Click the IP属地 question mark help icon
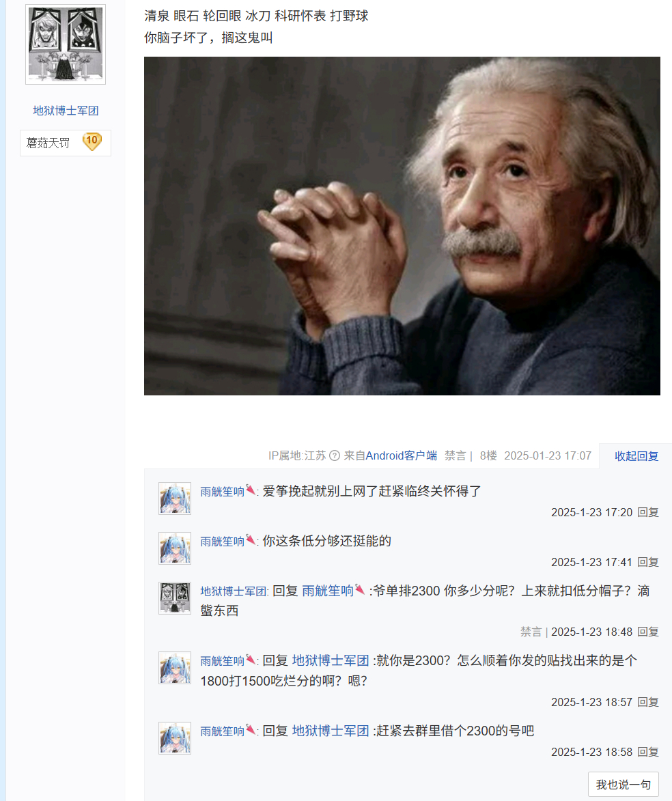Viewport: 672px width, 801px height. click(x=335, y=455)
